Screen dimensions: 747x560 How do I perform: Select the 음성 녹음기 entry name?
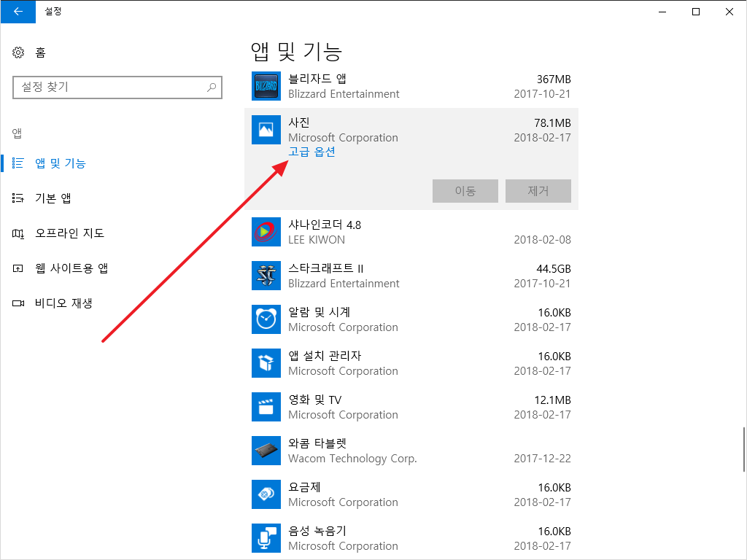tap(317, 531)
